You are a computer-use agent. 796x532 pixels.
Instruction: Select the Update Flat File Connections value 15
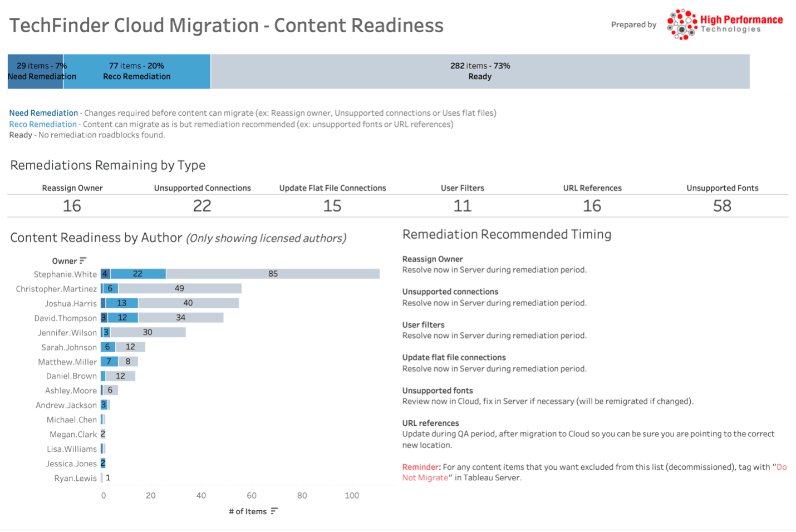click(332, 206)
